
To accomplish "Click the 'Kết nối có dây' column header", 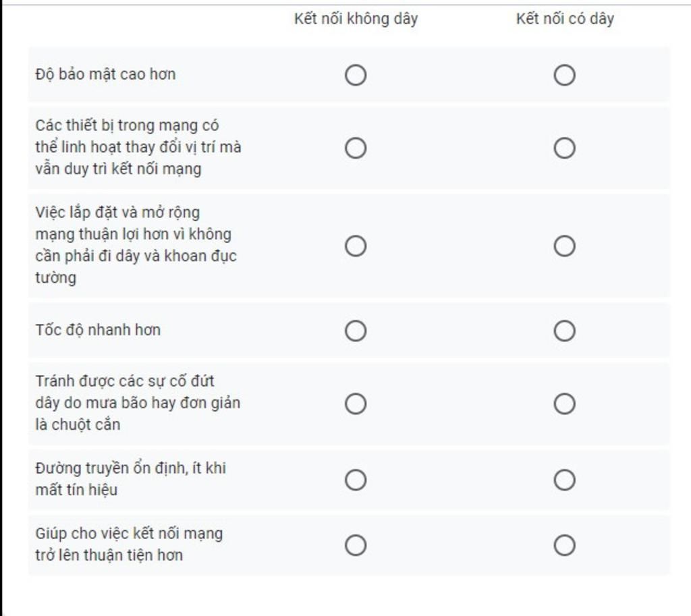I will point(565,19).
